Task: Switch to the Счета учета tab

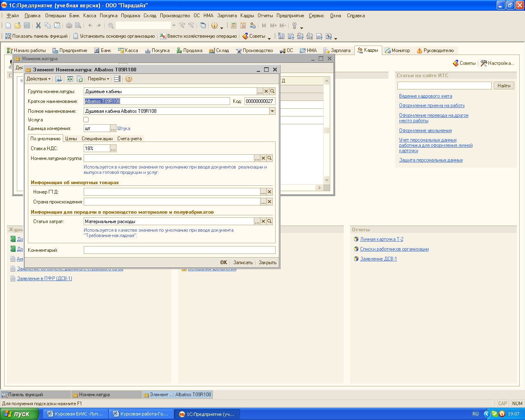Action: click(x=130, y=139)
